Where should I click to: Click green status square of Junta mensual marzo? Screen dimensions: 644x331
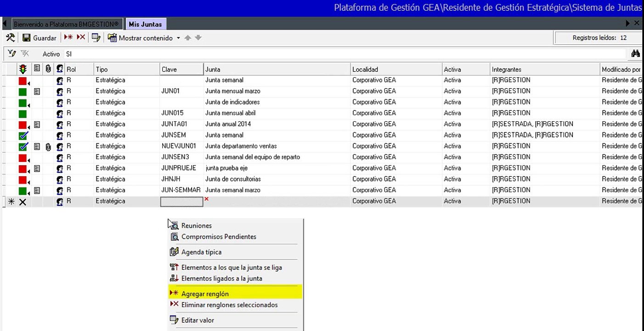[23, 91]
